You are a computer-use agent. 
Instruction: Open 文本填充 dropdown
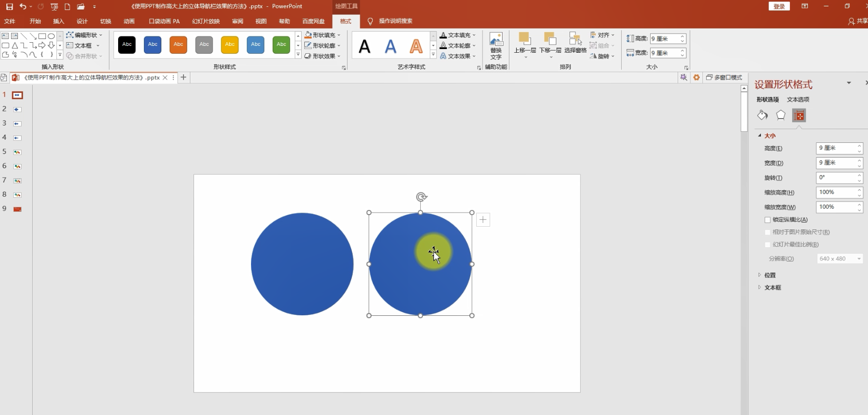[458, 35]
